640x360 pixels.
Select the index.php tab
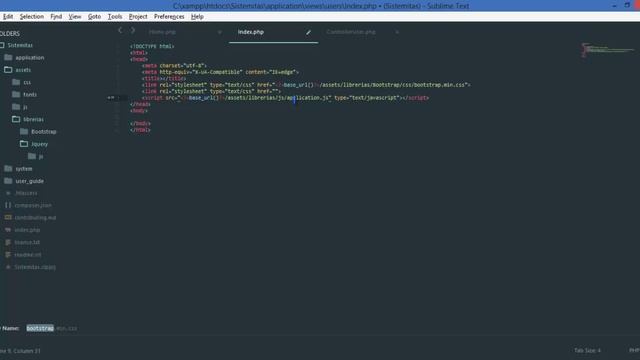click(251, 32)
